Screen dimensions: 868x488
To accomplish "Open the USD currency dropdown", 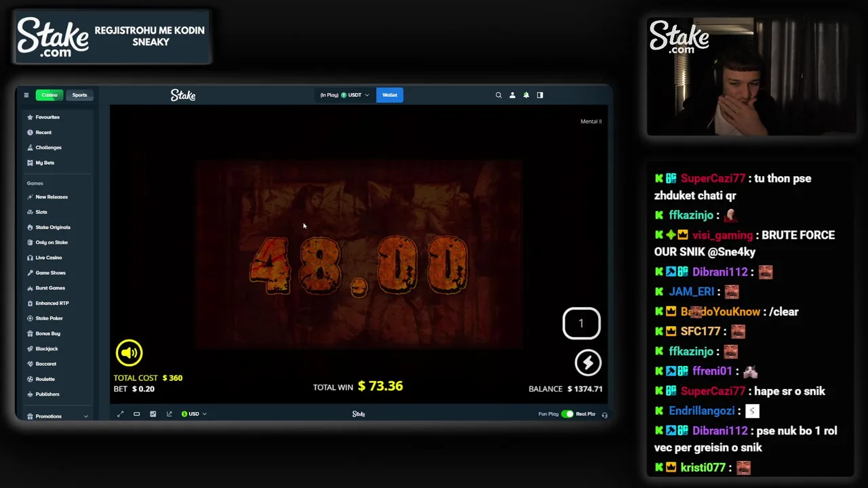I will (x=194, y=413).
